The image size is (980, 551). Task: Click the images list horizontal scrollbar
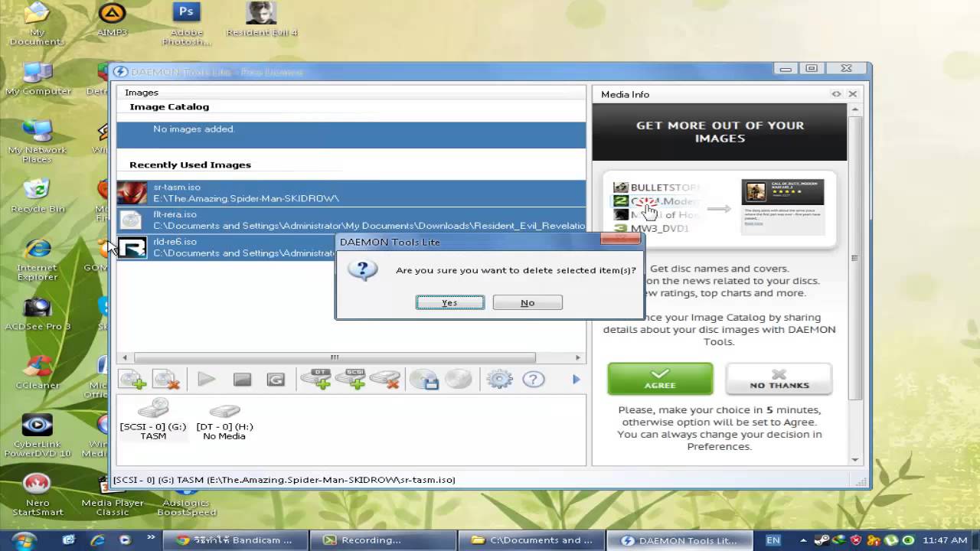tap(335, 357)
